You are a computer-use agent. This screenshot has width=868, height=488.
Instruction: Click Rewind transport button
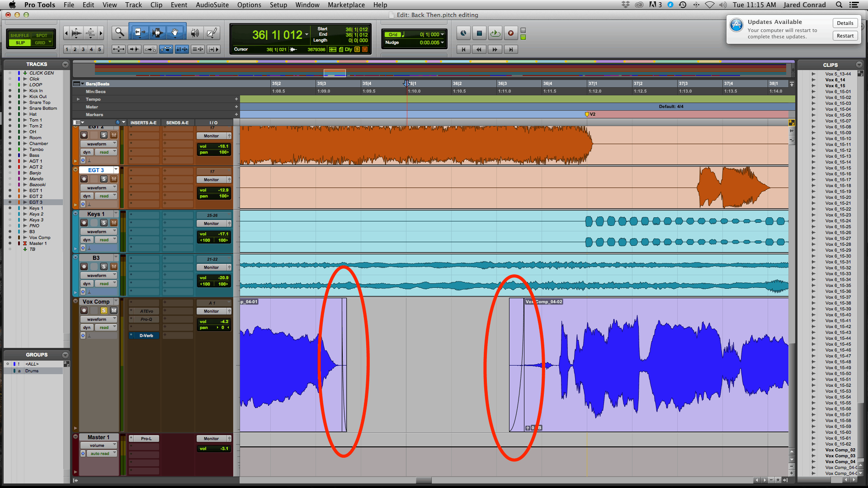point(479,49)
